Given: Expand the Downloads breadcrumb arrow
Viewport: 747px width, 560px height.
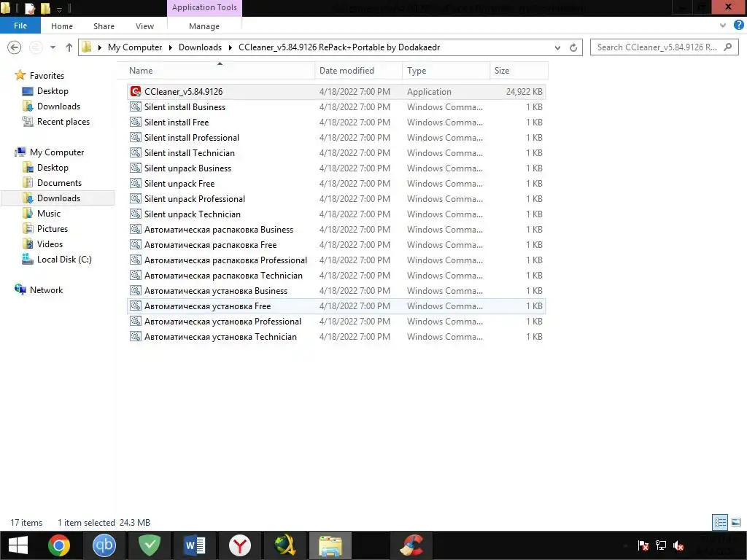Looking at the screenshot, I should pos(230,47).
